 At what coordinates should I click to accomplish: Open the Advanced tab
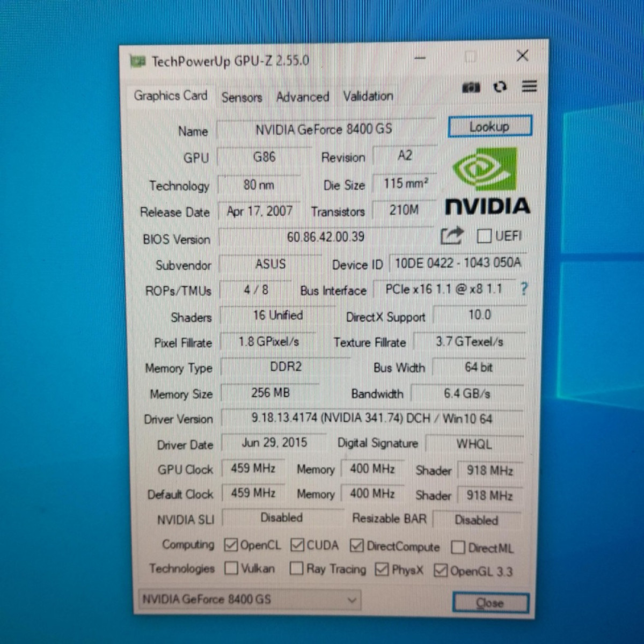pos(303,97)
